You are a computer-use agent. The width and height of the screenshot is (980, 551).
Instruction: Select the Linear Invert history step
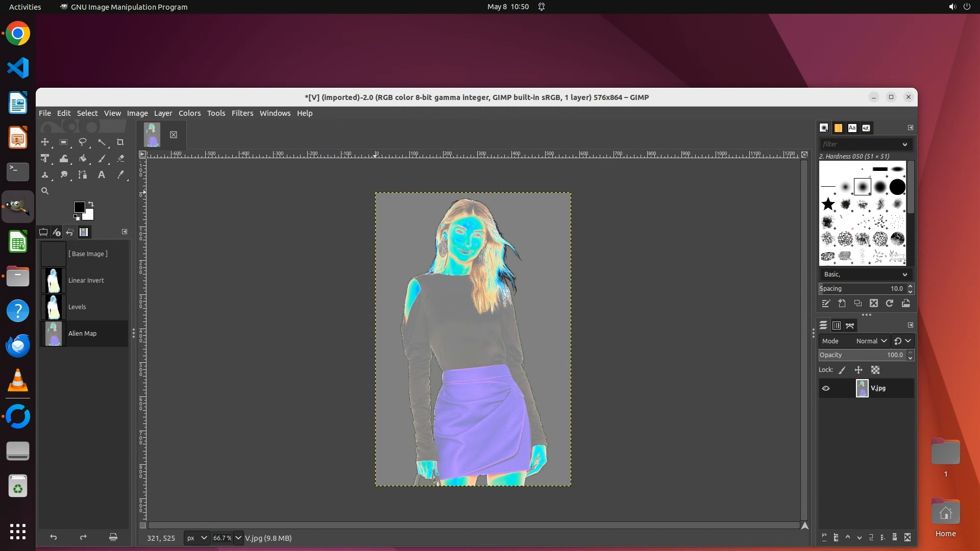coord(86,281)
